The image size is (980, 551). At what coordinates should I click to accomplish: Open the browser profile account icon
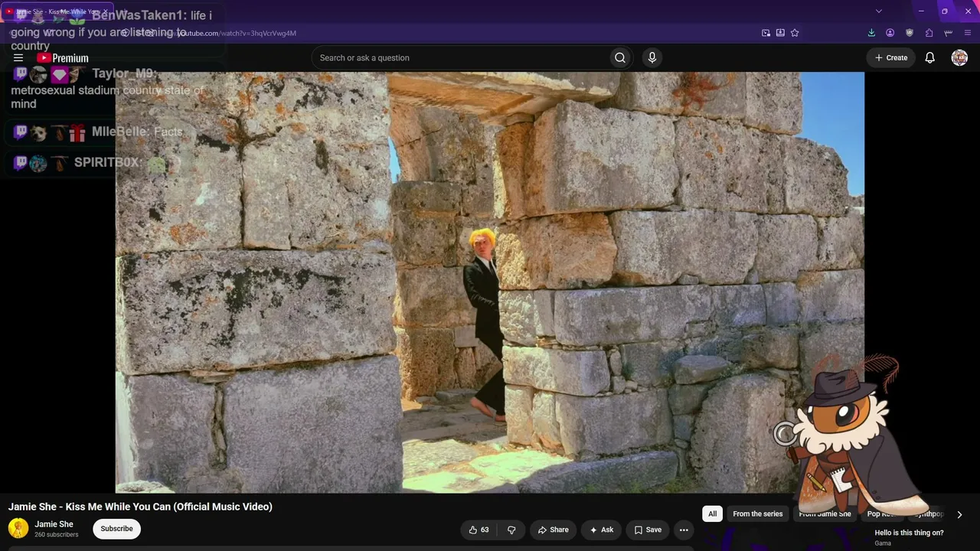coord(890,33)
